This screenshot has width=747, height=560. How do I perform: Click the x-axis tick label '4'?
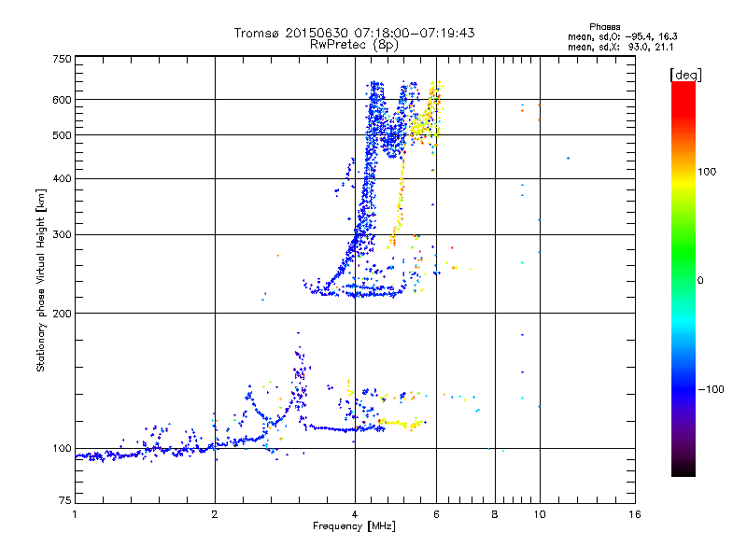pos(355,514)
